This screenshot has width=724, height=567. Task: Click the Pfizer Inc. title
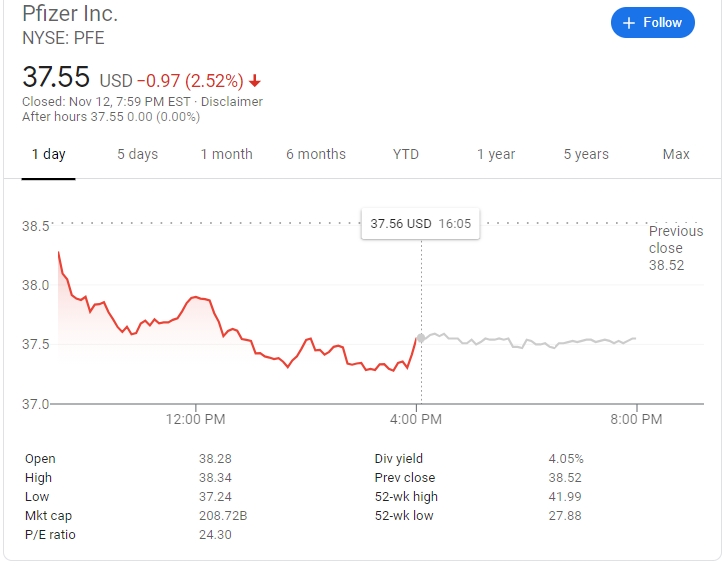70,13
